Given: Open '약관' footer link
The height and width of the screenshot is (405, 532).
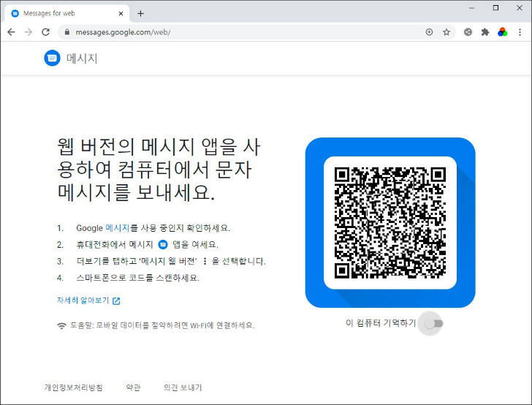Looking at the screenshot, I should 133,387.
